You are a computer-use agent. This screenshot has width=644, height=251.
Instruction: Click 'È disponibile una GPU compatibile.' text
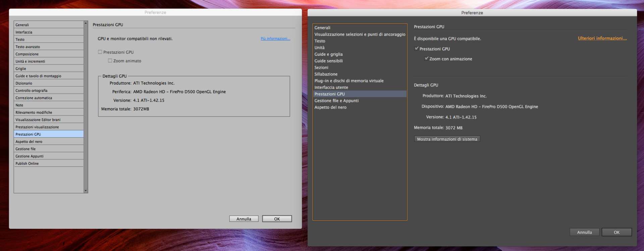(x=447, y=39)
